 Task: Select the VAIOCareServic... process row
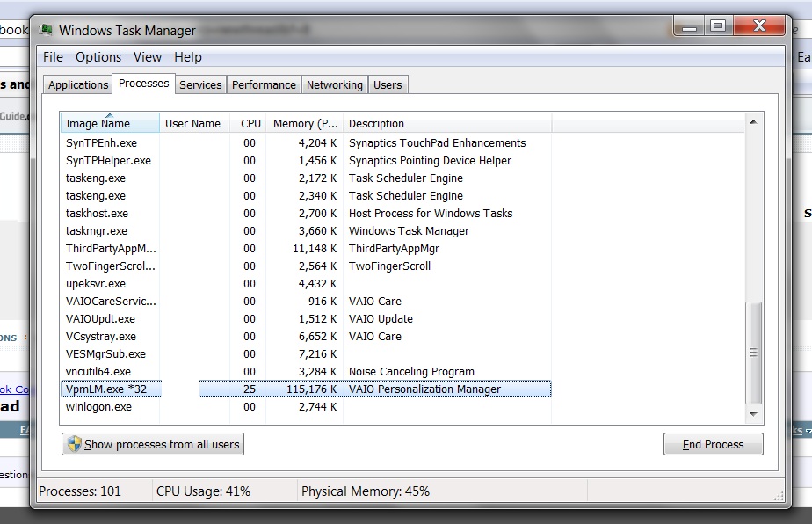(306, 302)
